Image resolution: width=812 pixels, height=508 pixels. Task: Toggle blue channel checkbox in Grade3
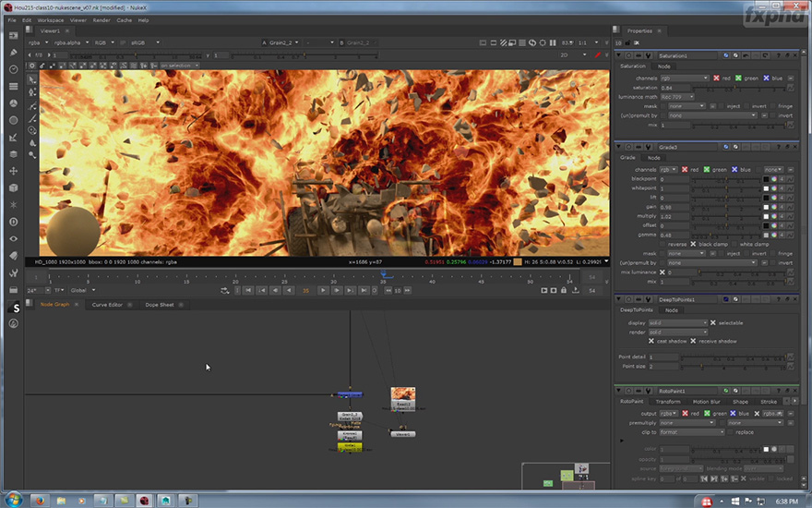tap(734, 170)
